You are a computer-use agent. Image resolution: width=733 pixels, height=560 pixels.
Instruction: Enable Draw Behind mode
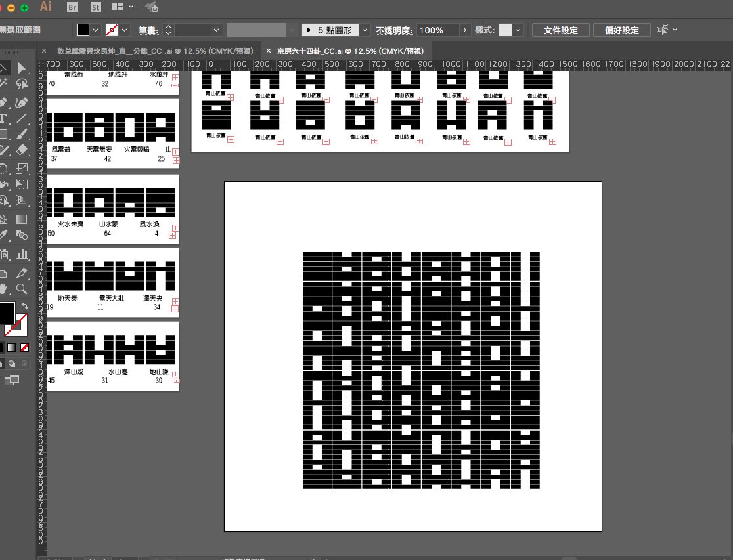coord(12,363)
